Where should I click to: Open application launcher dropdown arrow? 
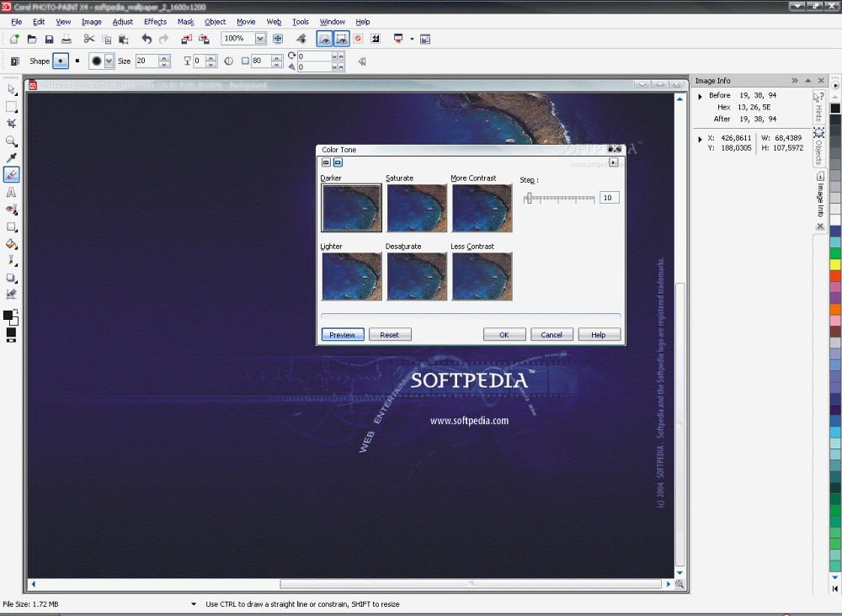[412, 39]
